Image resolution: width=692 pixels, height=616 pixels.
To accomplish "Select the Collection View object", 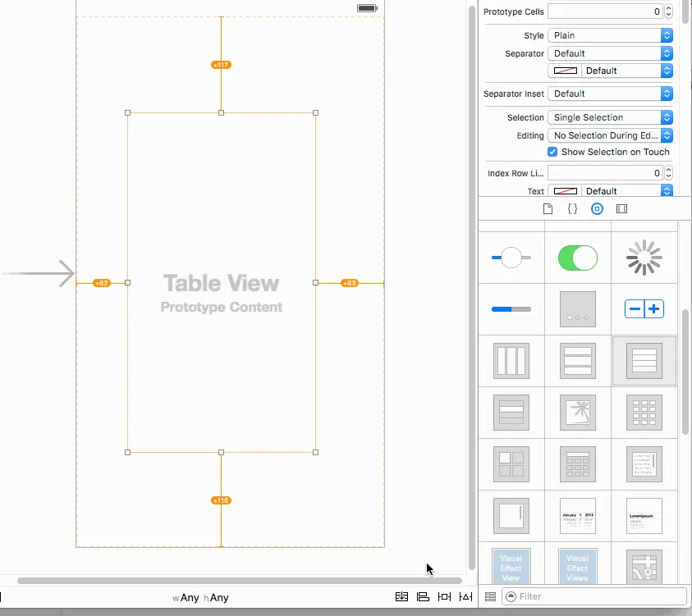I will 644,413.
